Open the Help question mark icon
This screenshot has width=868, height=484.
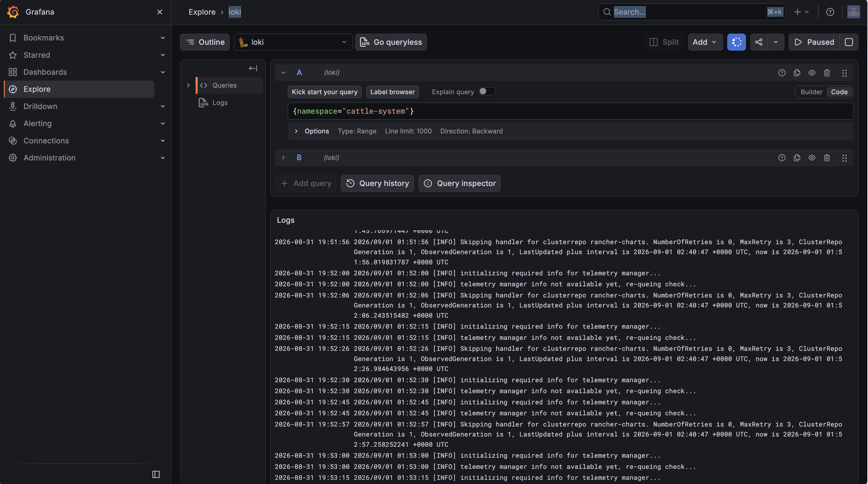coord(830,12)
